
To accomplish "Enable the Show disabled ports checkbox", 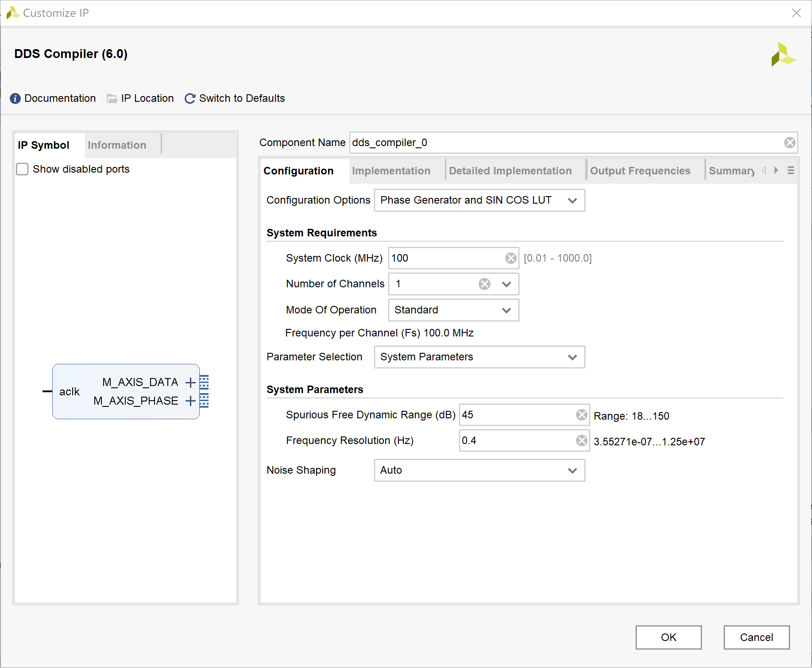I will pos(22,169).
